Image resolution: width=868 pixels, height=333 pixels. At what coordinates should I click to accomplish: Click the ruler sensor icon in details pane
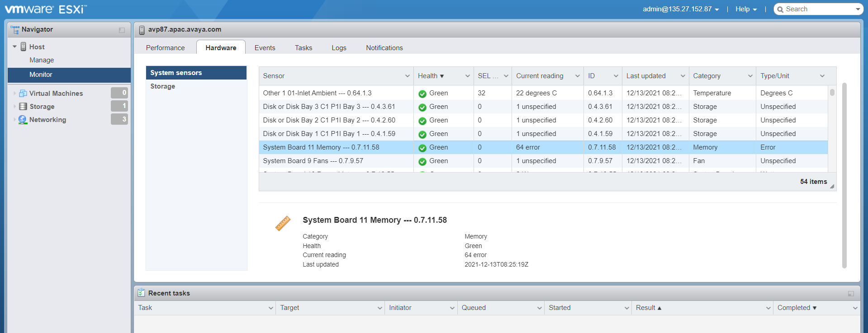pyautogui.click(x=283, y=223)
